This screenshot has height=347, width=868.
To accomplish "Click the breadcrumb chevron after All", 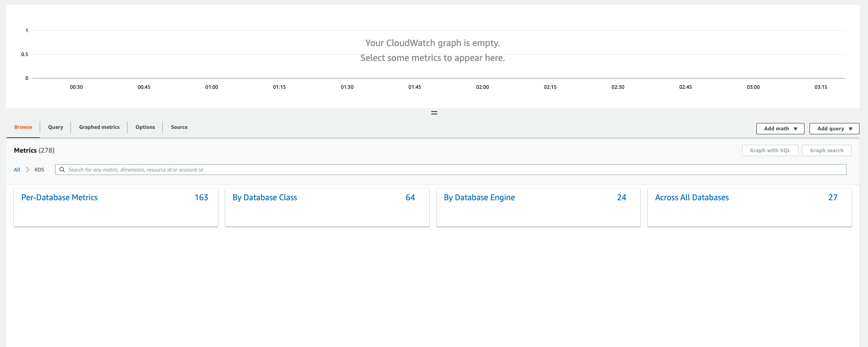I will 27,170.
